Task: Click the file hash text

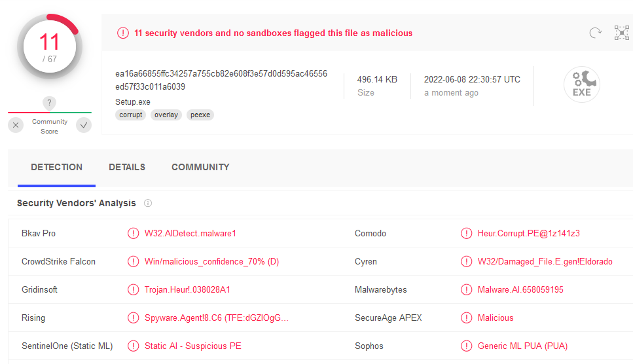Action: click(x=221, y=80)
